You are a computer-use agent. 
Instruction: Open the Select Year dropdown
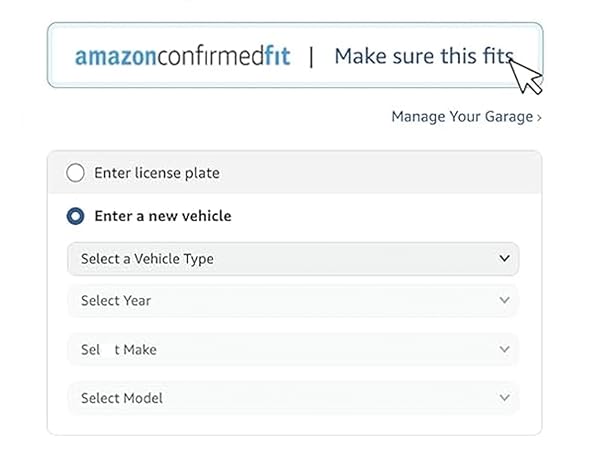pos(292,300)
